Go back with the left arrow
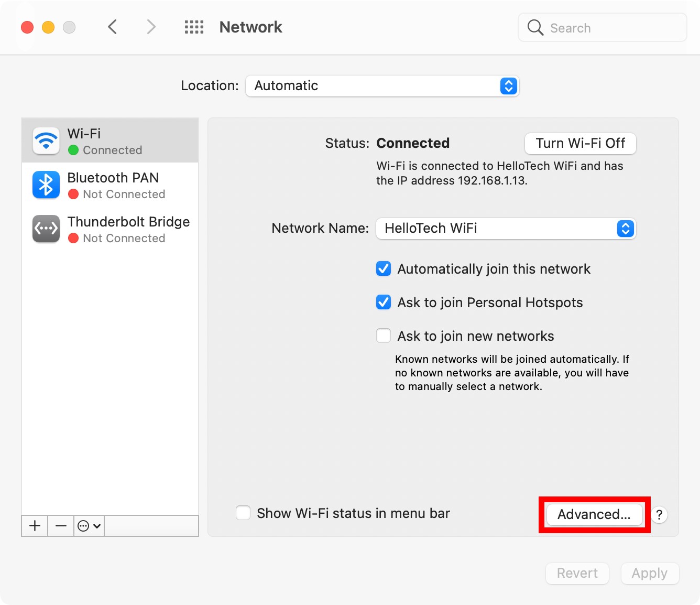700x605 pixels. [112, 27]
